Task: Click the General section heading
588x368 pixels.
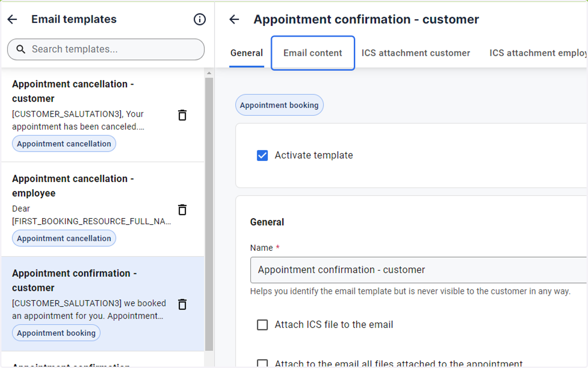Action: [x=267, y=222]
